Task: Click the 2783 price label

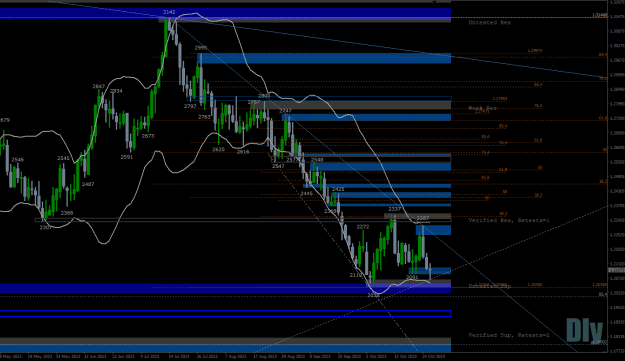Action: tap(204, 117)
